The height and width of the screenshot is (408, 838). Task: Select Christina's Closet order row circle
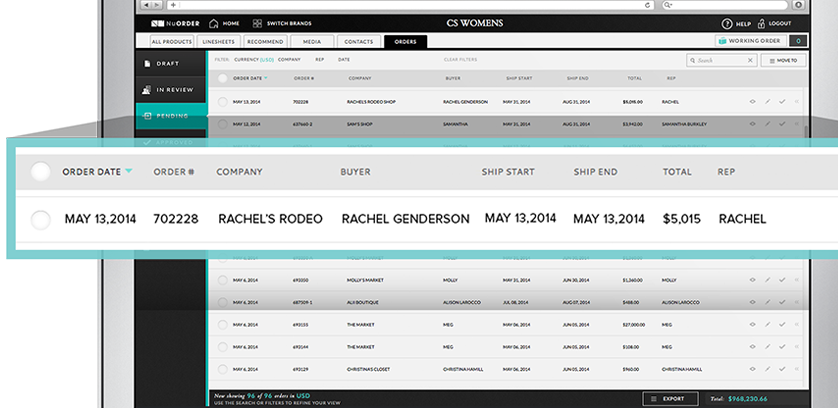click(x=223, y=369)
